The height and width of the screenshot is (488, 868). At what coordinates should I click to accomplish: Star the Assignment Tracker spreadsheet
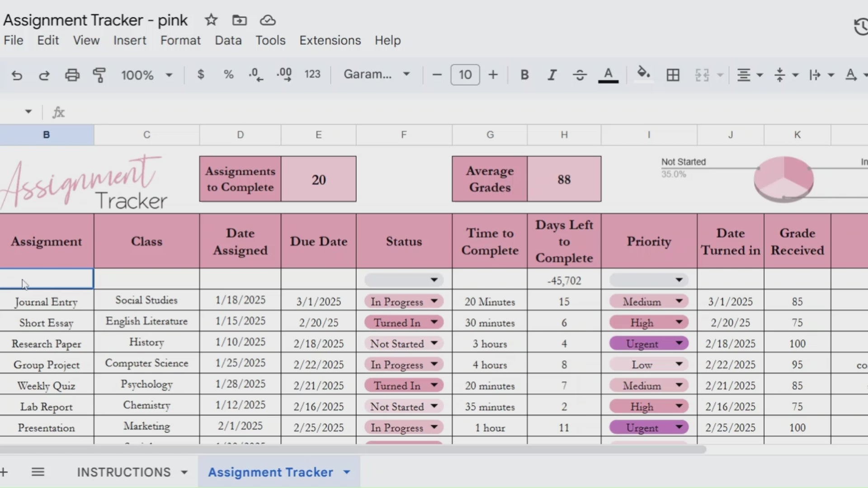[x=211, y=20]
